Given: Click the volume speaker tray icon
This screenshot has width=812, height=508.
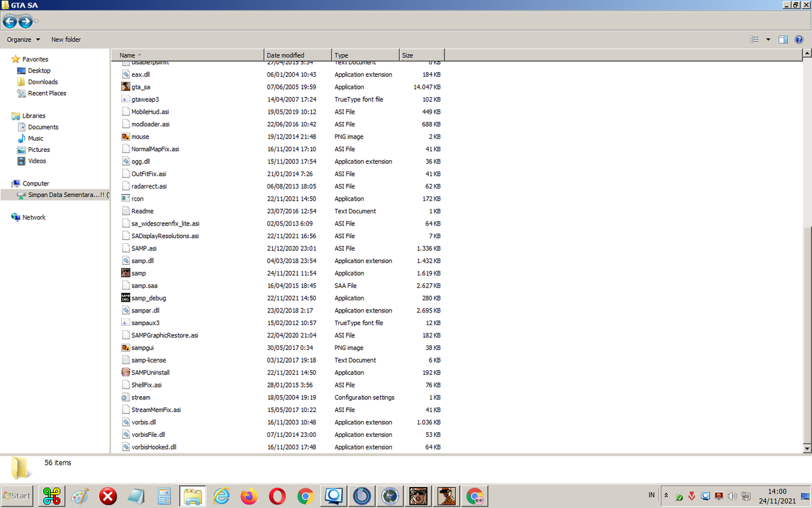Looking at the screenshot, I should point(732,496).
